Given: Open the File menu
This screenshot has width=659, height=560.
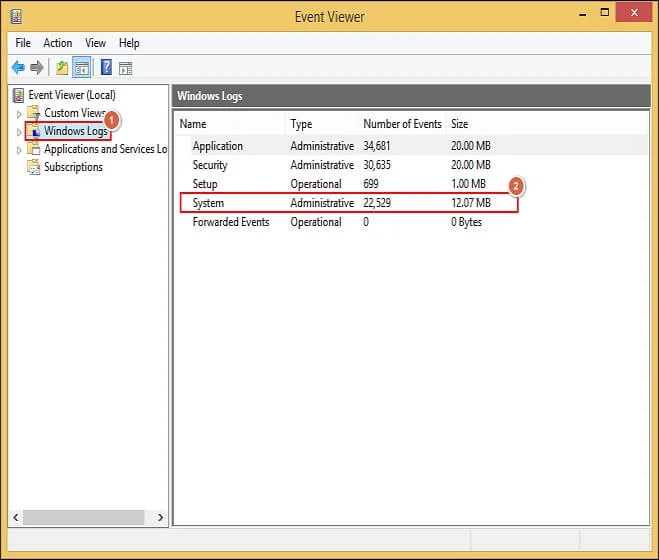Looking at the screenshot, I should [x=23, y=43].
